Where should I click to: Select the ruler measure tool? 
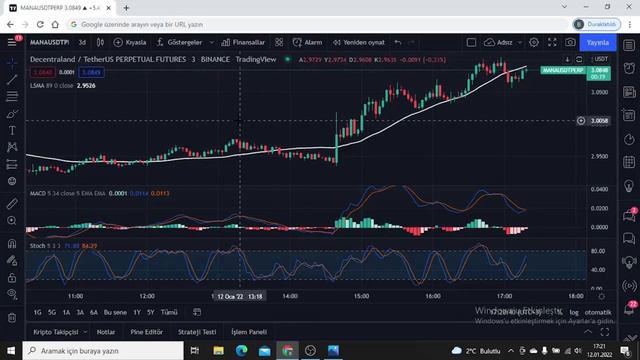(12, 203)
